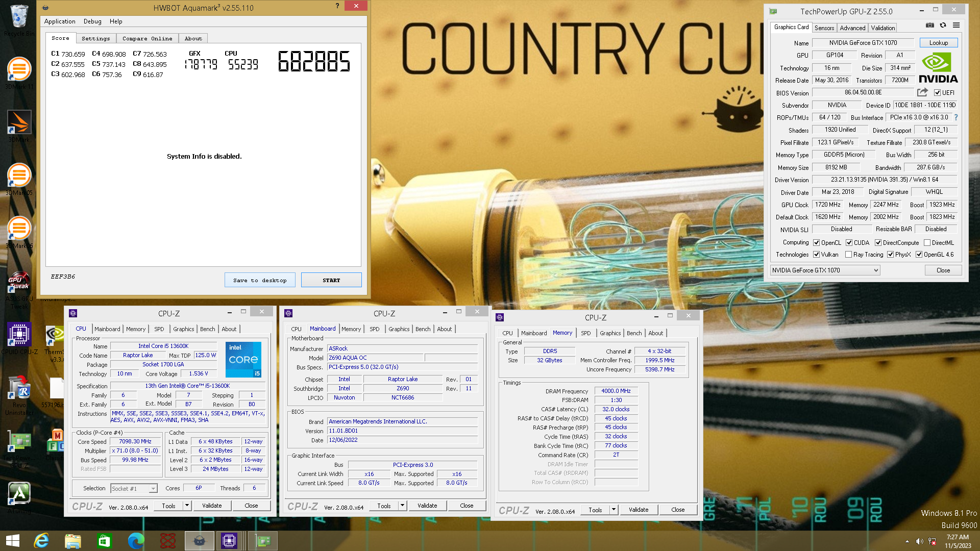
Task: Click the GPU name field NVIDIA GeForce GTX 1070
Action: pyautogui.click(x=863, y=43)
